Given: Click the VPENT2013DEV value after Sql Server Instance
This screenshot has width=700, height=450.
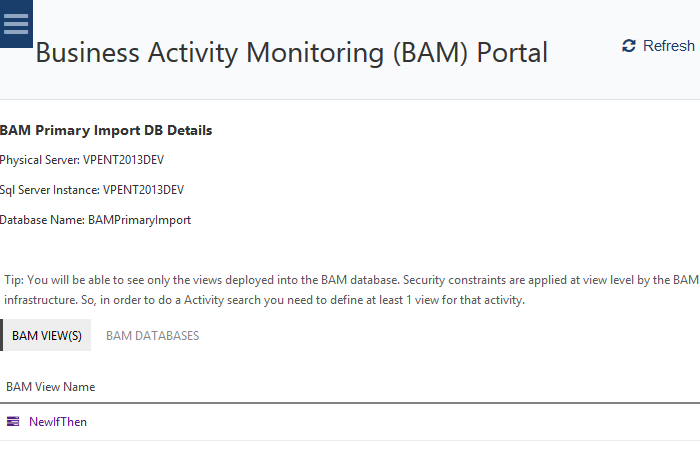Looking at the screenshot, I should point(144,190).
